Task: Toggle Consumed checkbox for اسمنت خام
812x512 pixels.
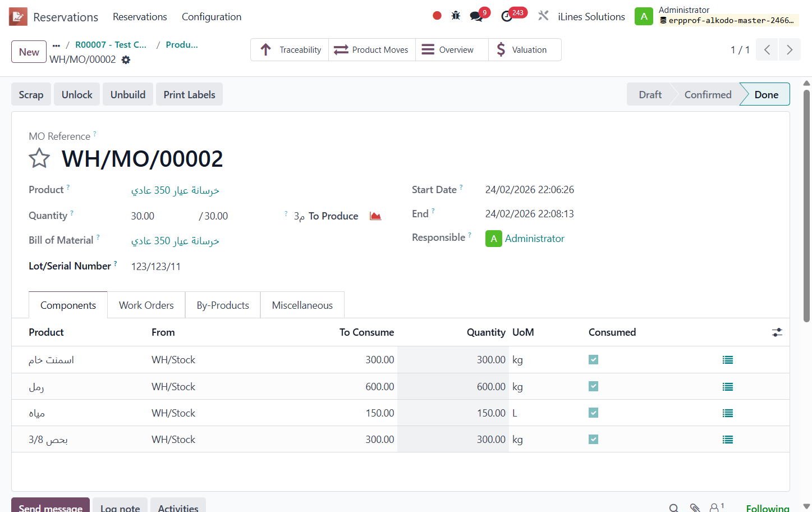Action: coord(593,359)
